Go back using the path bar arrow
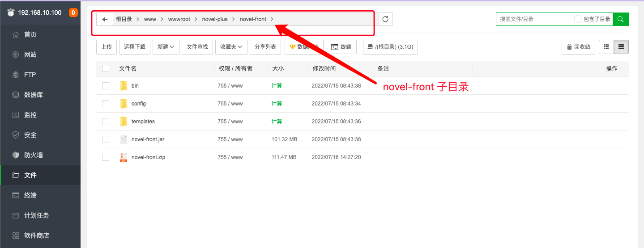Screen dimensions: 644x248 click(x=105, y=19)
